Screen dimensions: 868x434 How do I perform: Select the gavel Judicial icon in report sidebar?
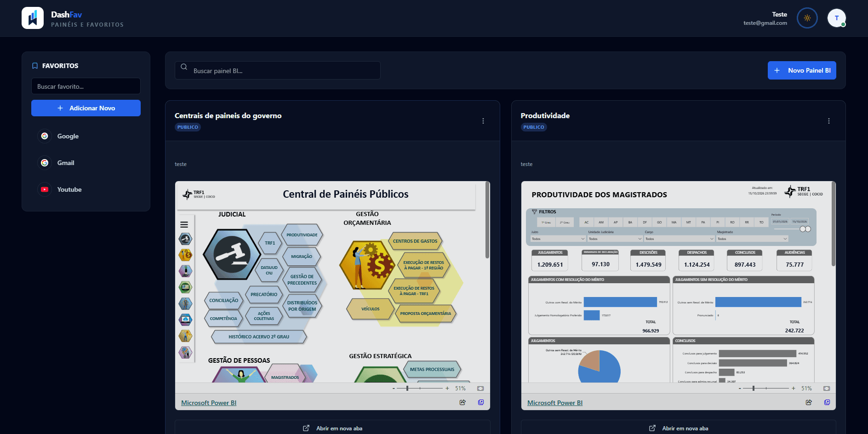tap(185, 239)
